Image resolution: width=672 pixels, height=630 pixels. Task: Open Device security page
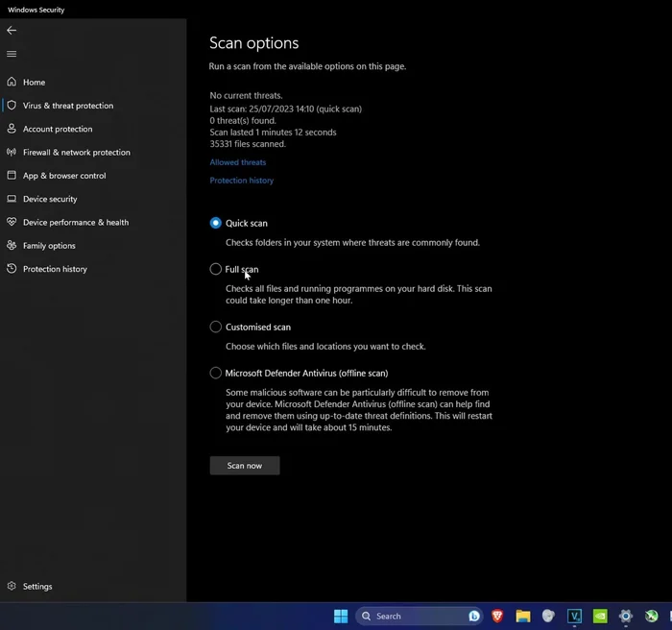point(50,199)
